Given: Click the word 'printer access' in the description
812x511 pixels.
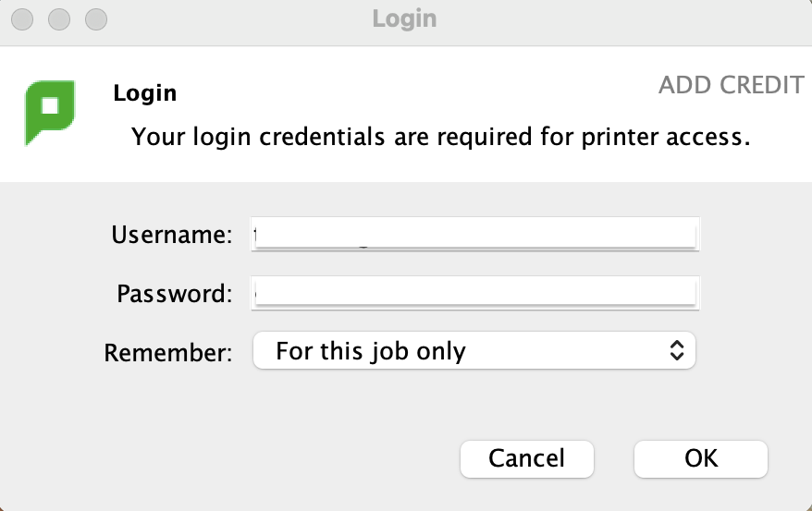Looking at the screenshot, I should 666,137.
